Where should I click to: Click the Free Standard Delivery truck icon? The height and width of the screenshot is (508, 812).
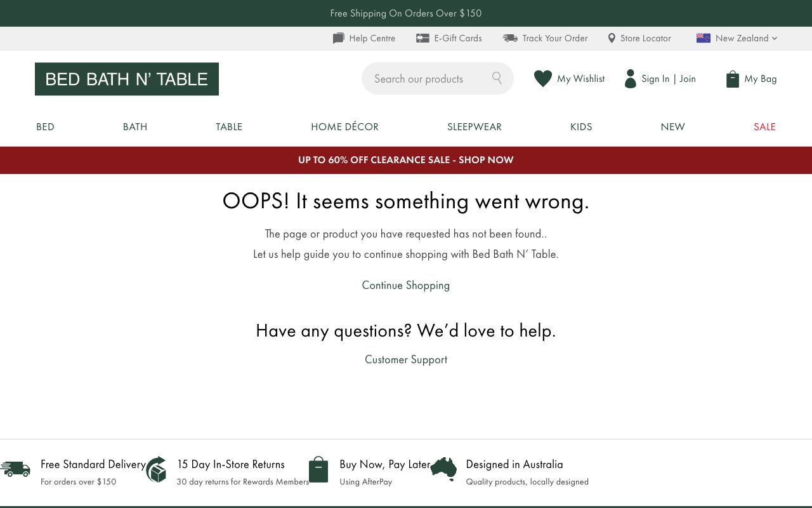[x=15, y=469]
